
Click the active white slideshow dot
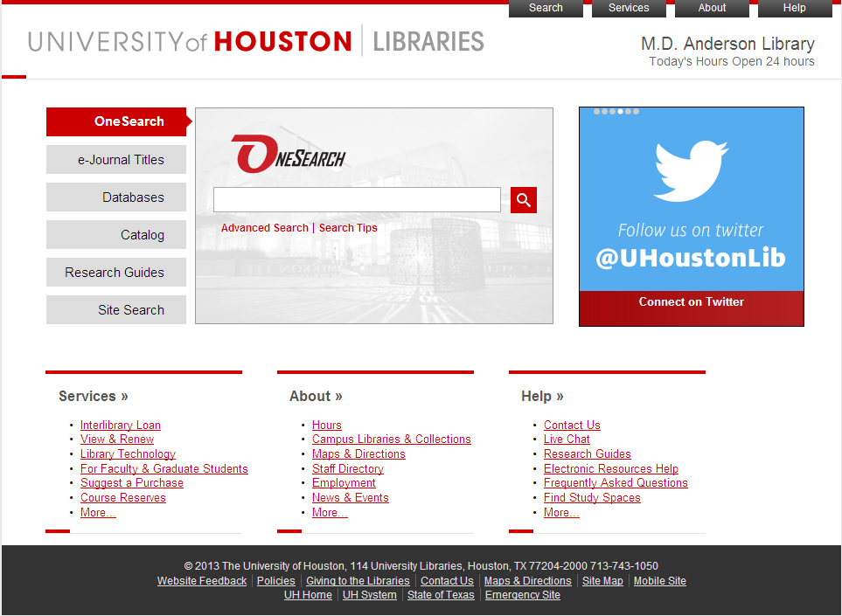tap(620, 112)
